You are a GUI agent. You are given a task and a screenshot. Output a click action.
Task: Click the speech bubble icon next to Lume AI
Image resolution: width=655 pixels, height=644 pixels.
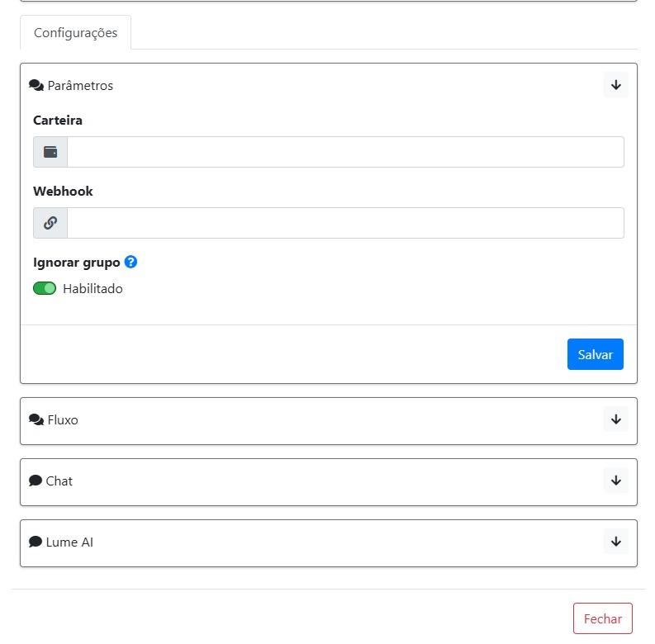[36, 542]
